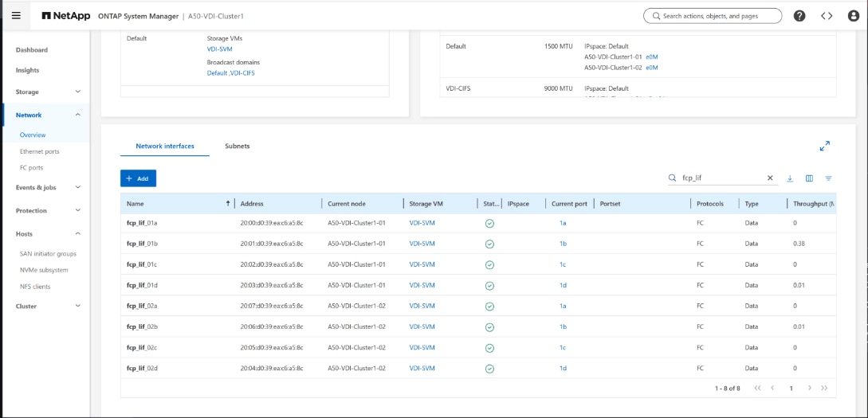Image resolution: width=868 pixels, height=418 pixels.
Task: Click the Protocols column header
Action: click(x=709, y=204)
